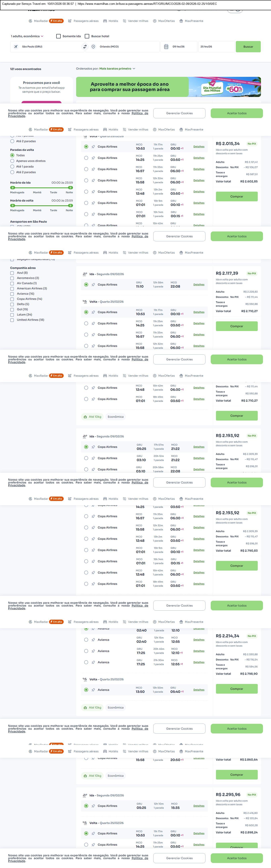Click the Hotéis bed icon in navigation
Screen dimensions: 271x868
[105, 21]
